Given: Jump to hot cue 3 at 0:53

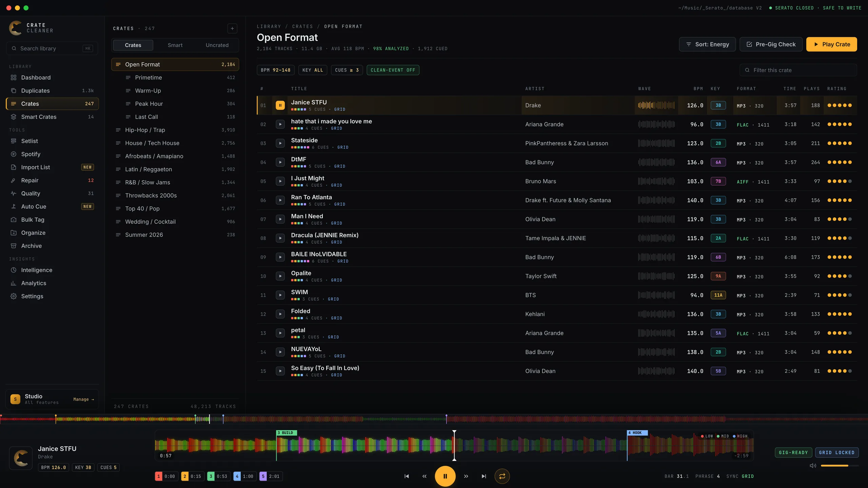Looking at the screenshot, I should pyautogui.click(x=219, y=476).
